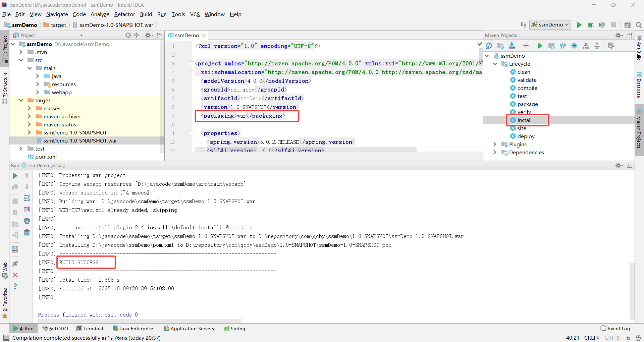This screenshot has width=644, height=342.
Task: Collapse Lifecycle node in Maven panel
Action: (495, 64)
